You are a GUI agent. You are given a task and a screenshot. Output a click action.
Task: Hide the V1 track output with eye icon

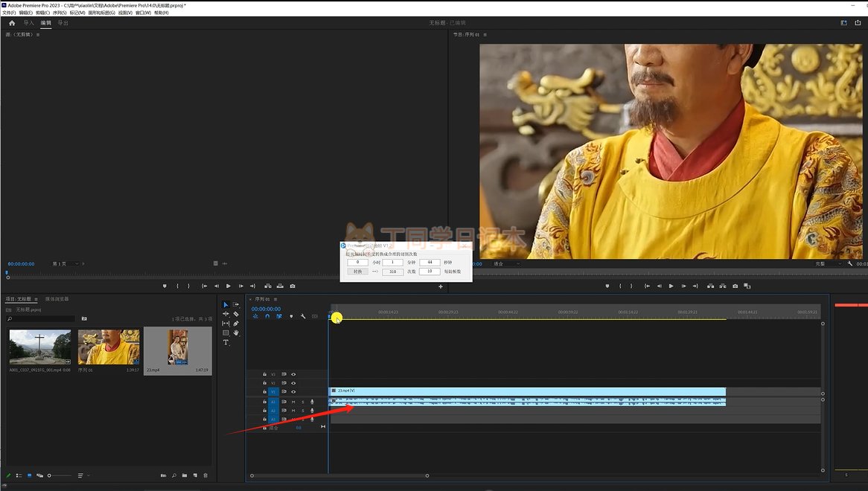293,391
